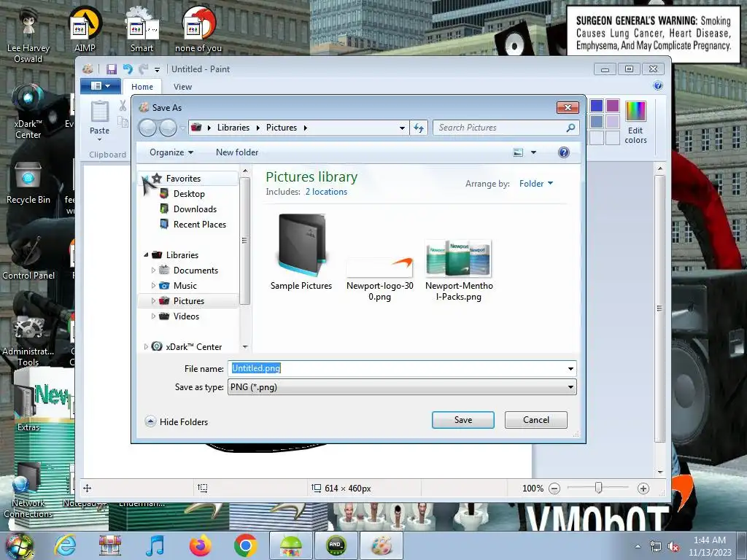Click the Back button in Save As dialog

(x=147, y=128)
